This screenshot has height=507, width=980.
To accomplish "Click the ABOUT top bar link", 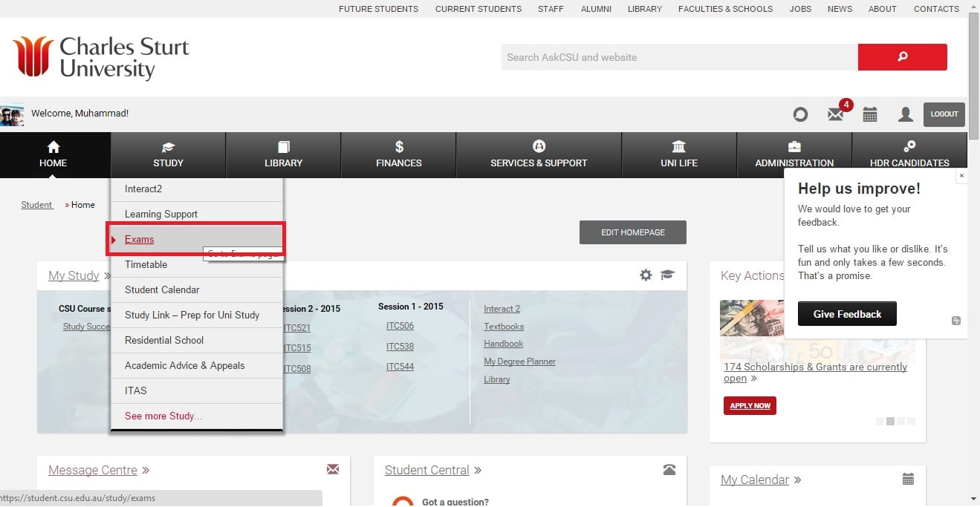I will 883,9.
